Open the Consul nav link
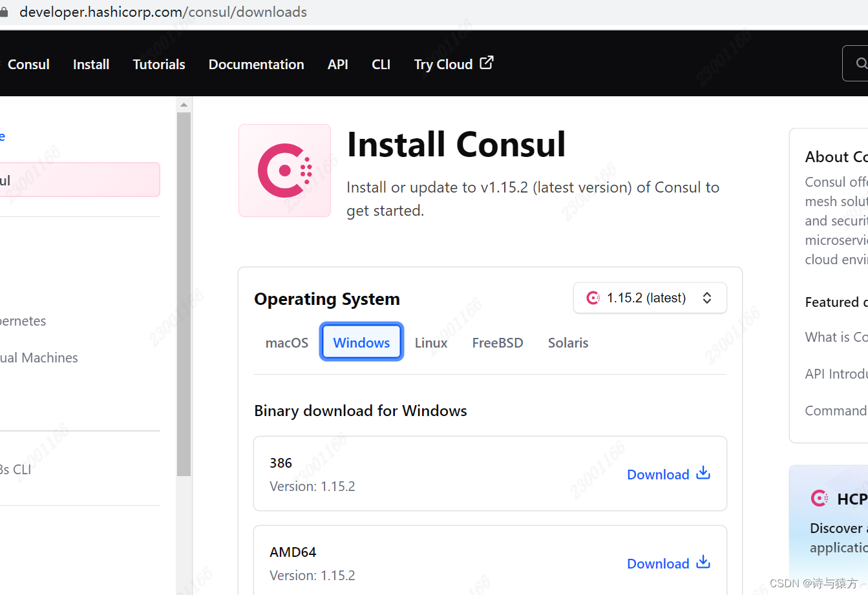Screen dimensions: 868x595 coord(28,65)
